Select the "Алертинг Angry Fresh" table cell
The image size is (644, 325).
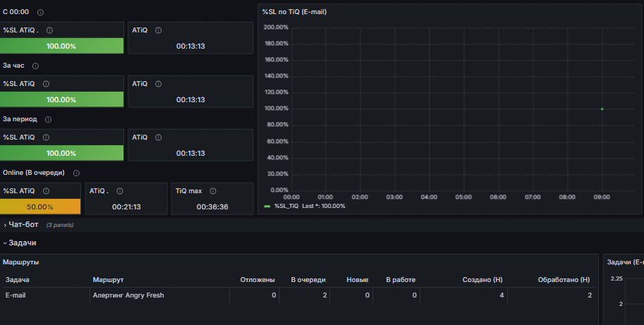pos(128,295)
